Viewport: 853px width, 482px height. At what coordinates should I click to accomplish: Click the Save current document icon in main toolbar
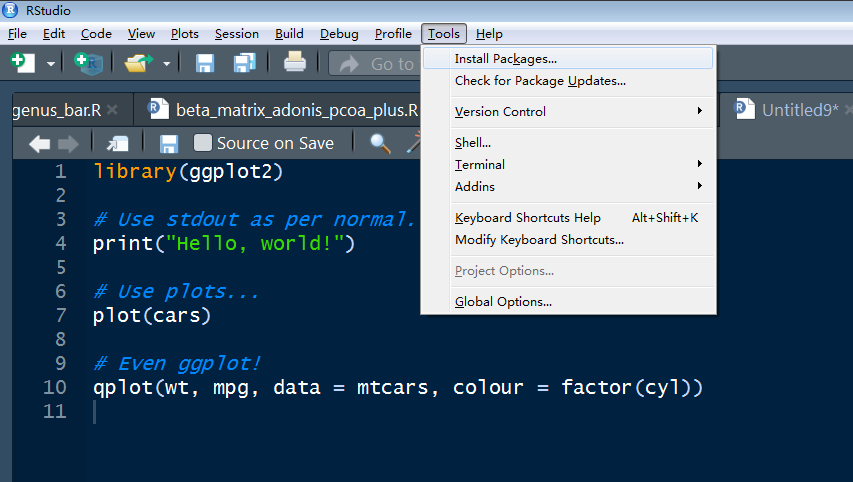[x=205, y=63]
